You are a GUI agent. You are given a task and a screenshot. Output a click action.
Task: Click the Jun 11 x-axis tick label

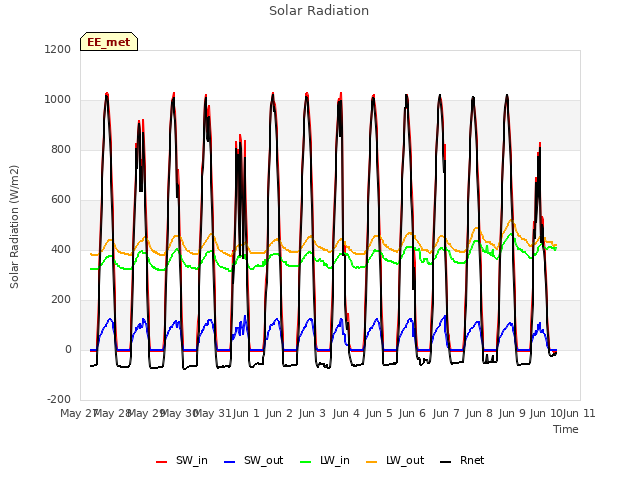579,413
